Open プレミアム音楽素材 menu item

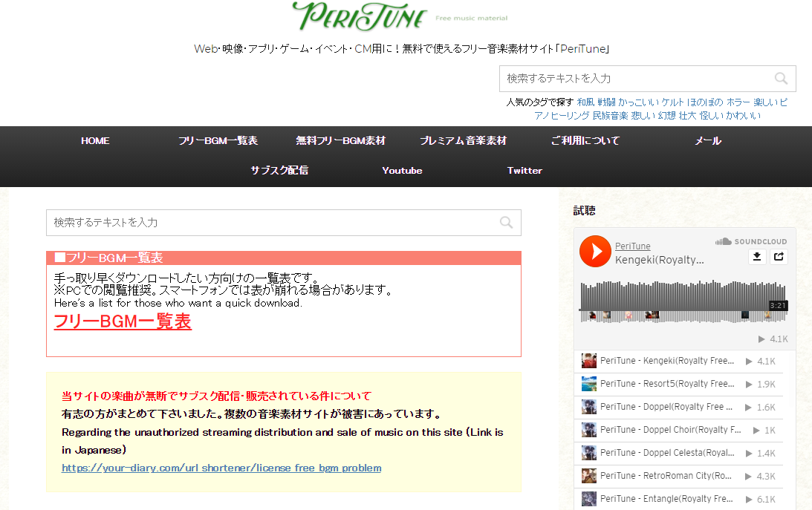[463, 141]
